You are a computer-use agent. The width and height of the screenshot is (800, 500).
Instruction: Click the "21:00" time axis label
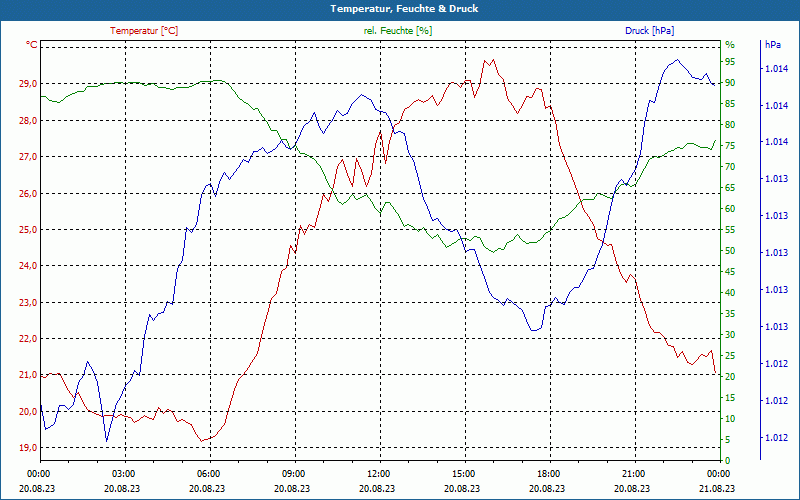tap(635, 473)
